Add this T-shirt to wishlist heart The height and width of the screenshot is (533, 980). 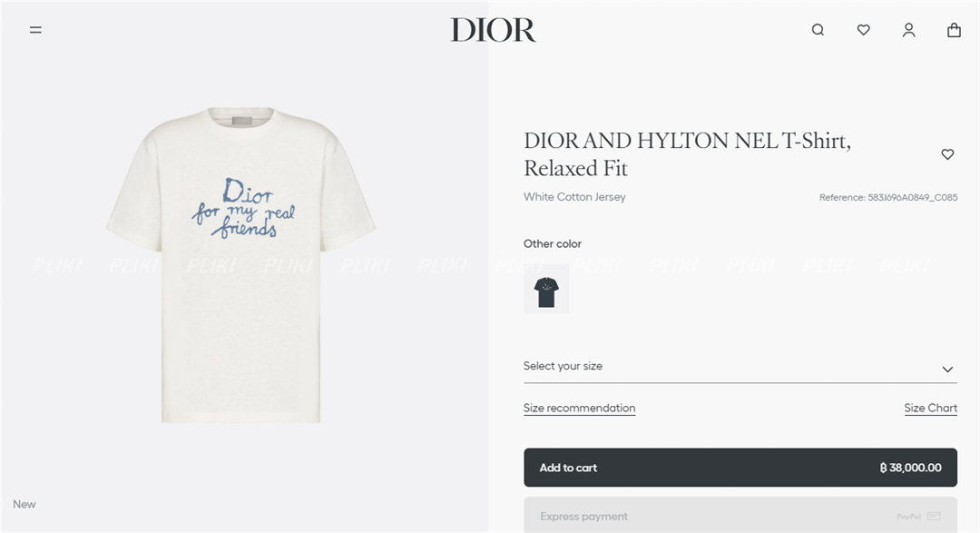coord(947,153)
